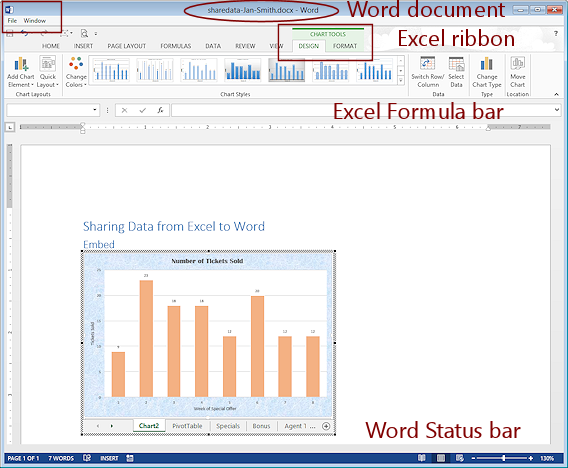This screenshot has height=468, width=568.
Task: Open the Change Colors palette
Action: (76, 72)
